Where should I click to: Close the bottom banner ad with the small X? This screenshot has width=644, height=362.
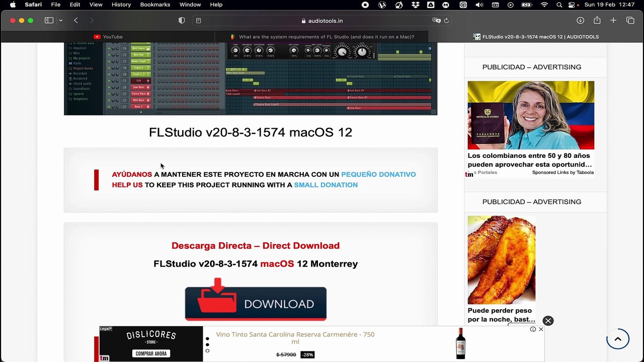tap(541, 329)
